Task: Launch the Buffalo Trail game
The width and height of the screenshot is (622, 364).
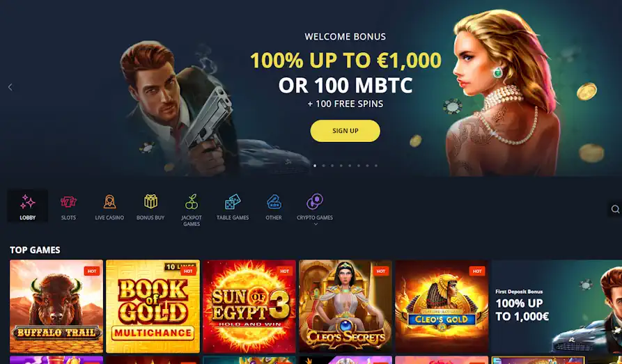Action: tap(56, 306)
